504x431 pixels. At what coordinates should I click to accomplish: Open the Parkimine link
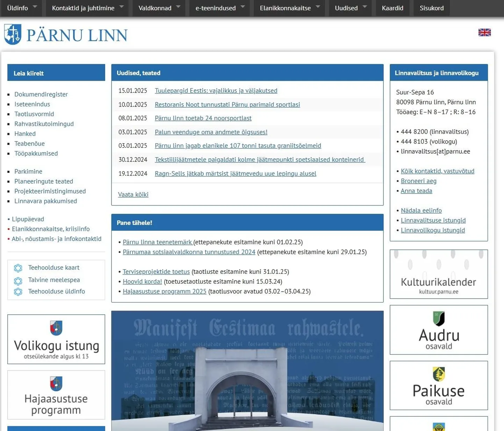pos(28,171)
